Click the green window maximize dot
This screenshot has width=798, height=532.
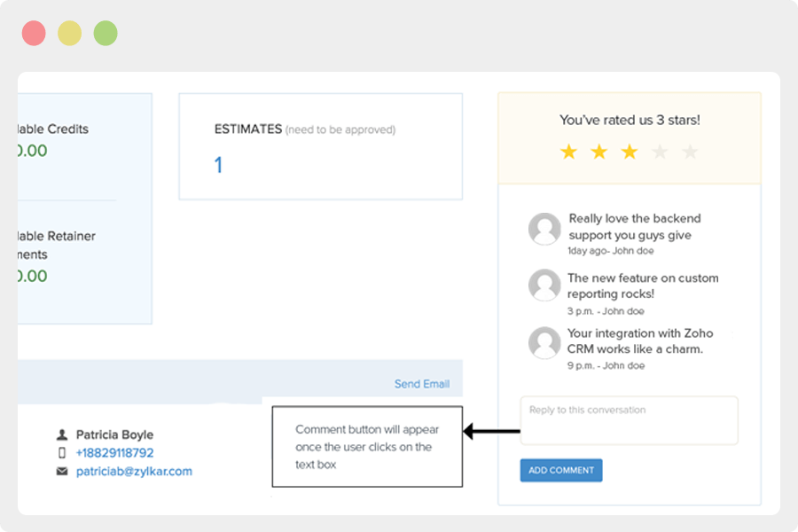106,34
